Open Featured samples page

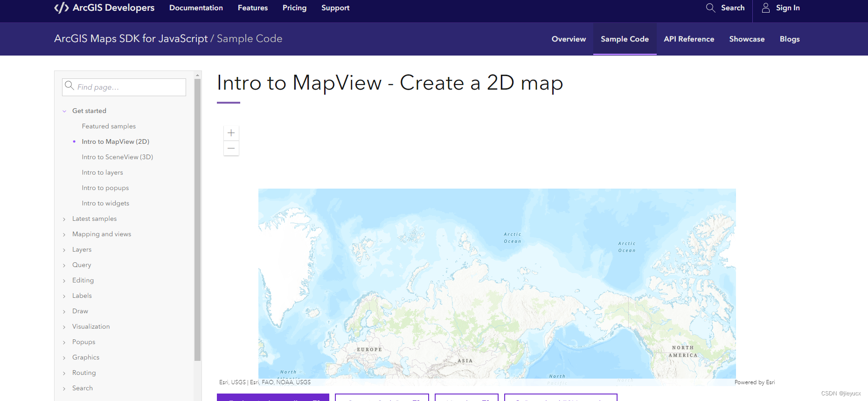click(x=109, y=126)
